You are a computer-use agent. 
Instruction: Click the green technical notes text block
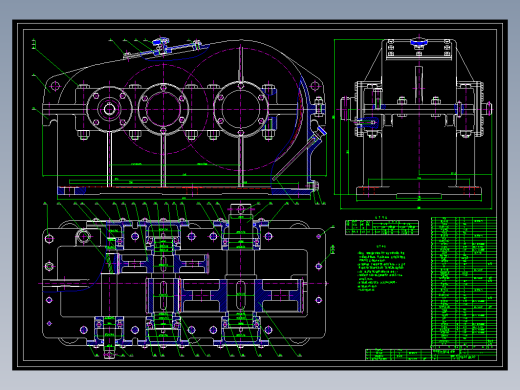382,270
